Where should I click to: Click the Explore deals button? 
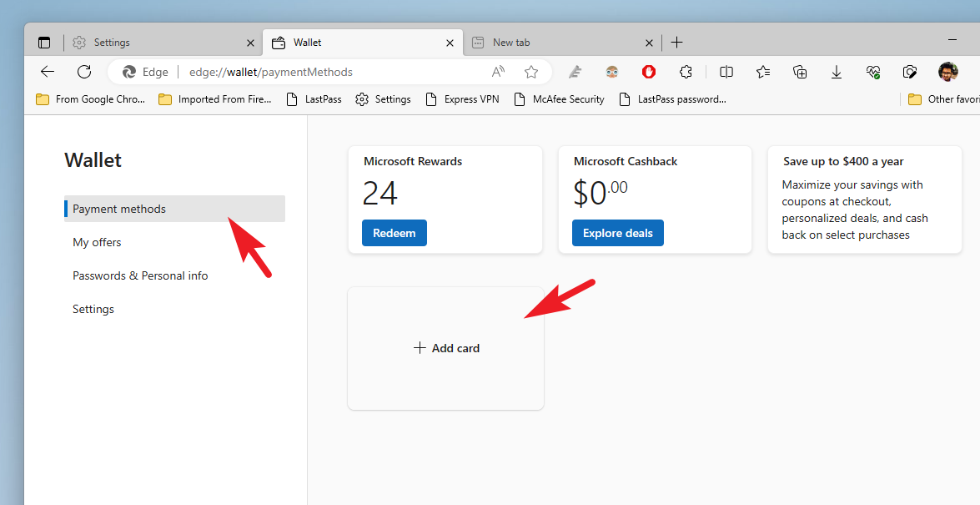617,233
